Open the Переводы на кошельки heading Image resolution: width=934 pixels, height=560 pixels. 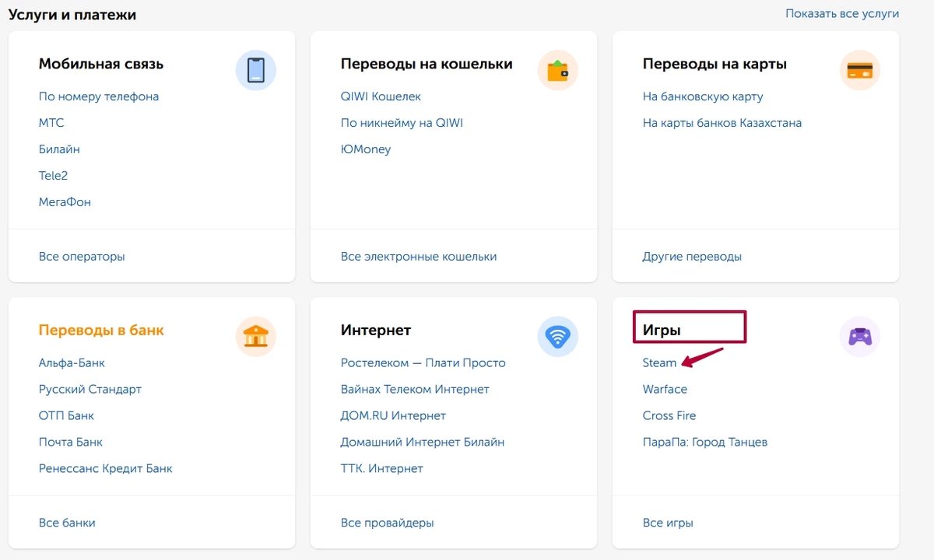[x=427, y=64]
